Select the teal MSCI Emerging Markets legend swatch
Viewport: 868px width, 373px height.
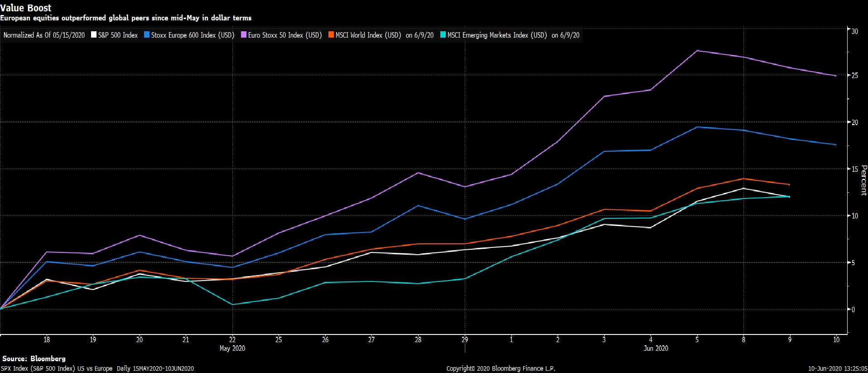443,35
